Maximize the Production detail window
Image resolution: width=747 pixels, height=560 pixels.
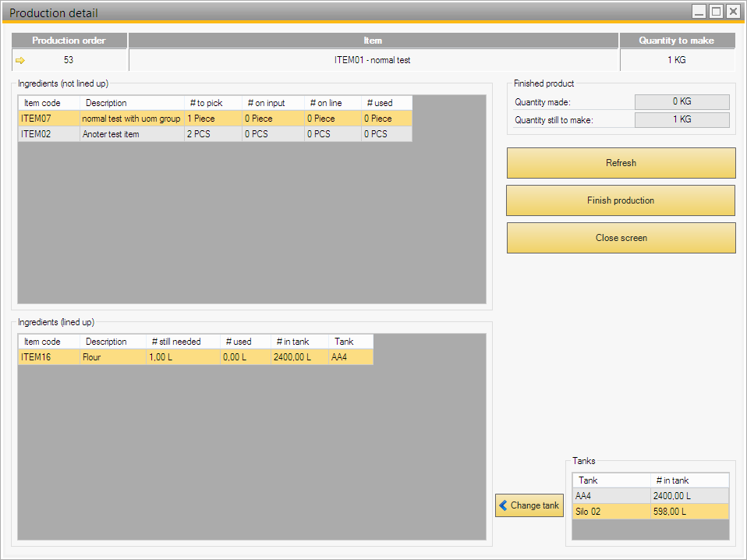(x=715, y=11)
